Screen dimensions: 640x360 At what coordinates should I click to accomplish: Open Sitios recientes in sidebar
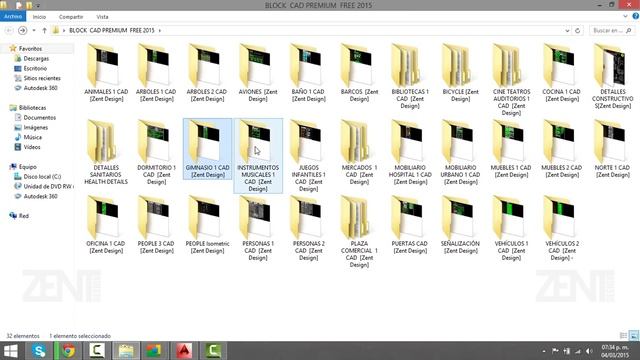pyautogui.click(x=42, y=78)
